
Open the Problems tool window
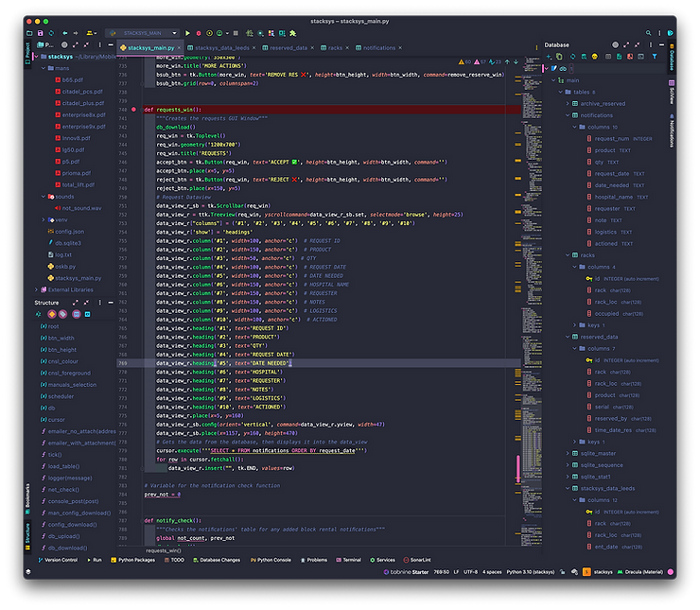coord(314,560)
